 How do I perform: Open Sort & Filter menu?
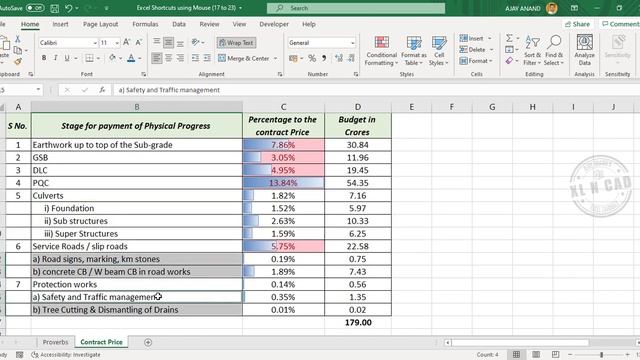coord(532,51)
